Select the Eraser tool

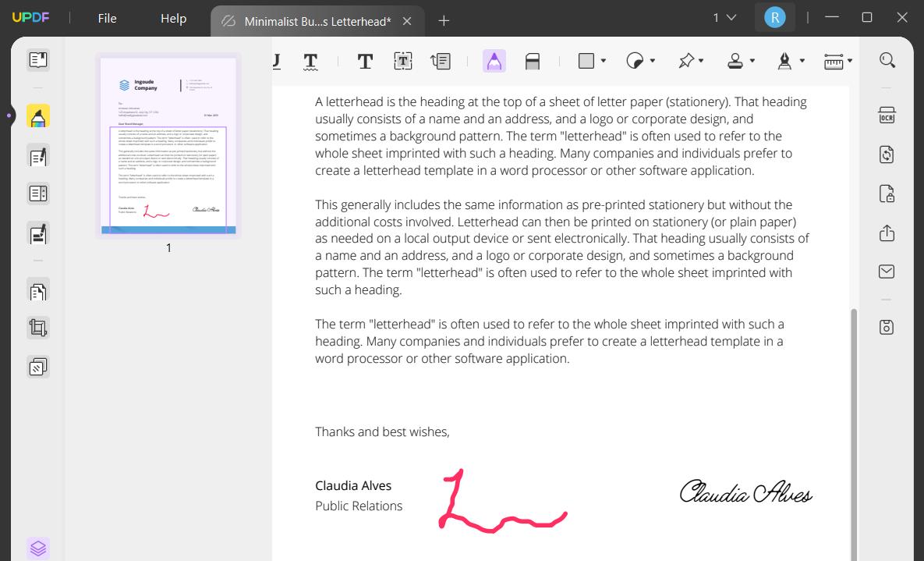coord(533,60)
